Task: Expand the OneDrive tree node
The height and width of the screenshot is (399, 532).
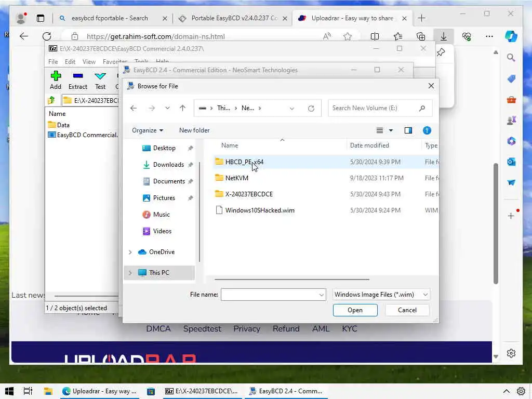Action: pos(130,252)
